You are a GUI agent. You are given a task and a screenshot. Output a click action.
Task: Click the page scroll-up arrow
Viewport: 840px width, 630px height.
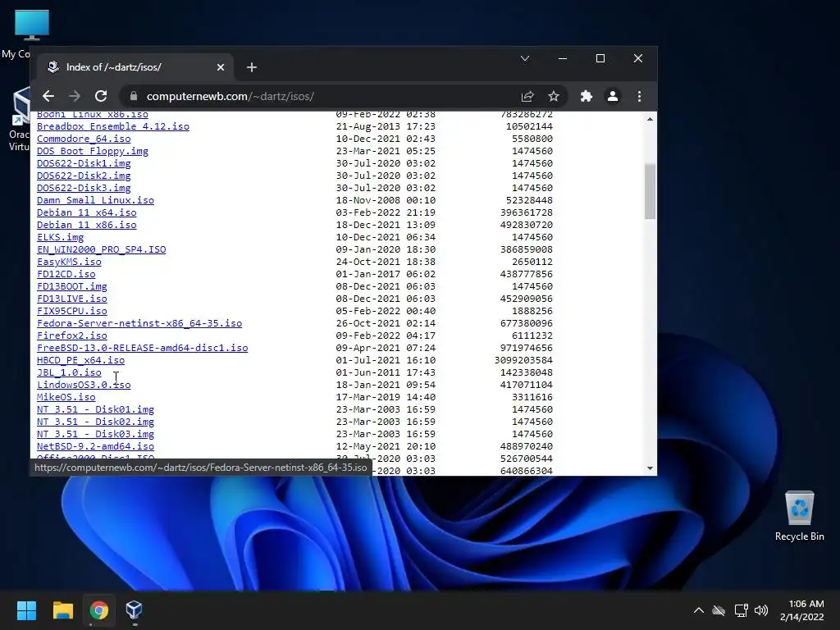(x=650, y=119)
